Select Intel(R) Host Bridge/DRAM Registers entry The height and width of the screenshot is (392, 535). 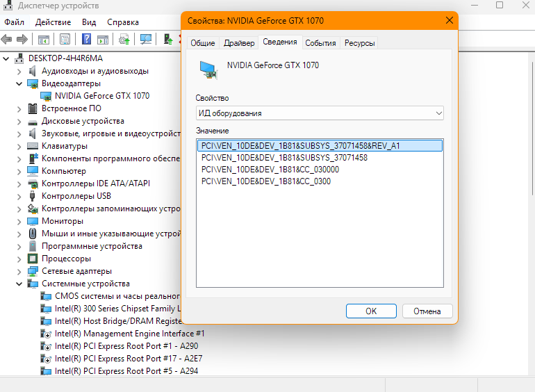click(117, 321)
